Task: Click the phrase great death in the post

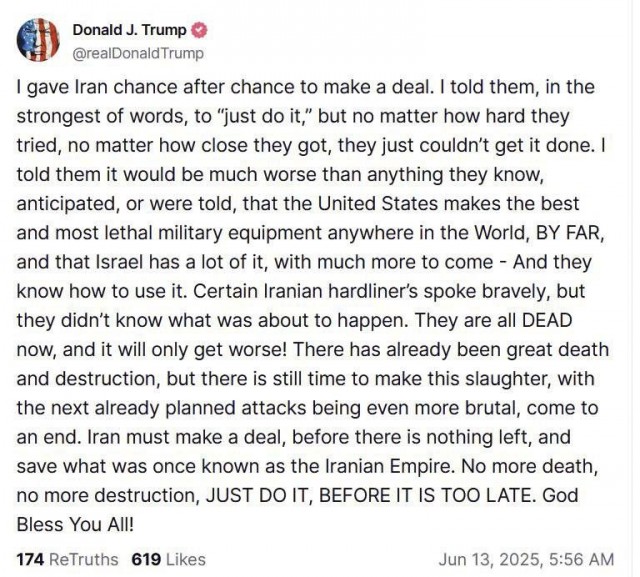Action: click(x=557, y=350)
